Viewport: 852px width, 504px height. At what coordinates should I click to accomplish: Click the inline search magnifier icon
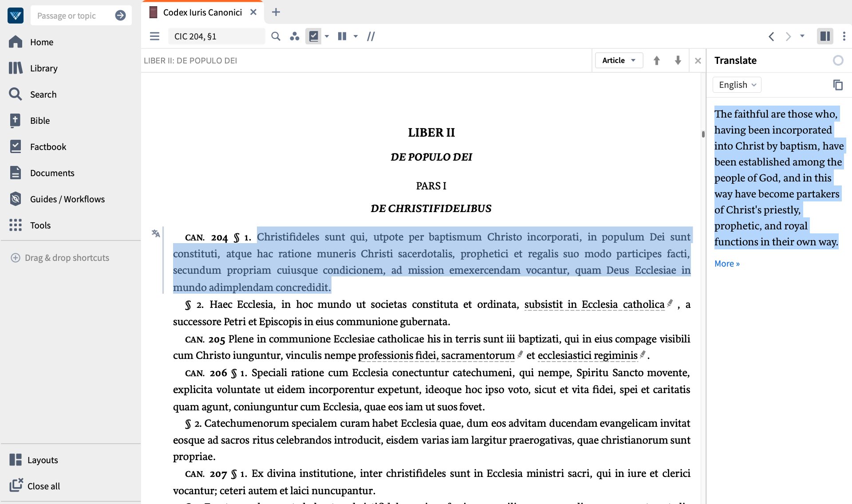click(x=276, y=36)
